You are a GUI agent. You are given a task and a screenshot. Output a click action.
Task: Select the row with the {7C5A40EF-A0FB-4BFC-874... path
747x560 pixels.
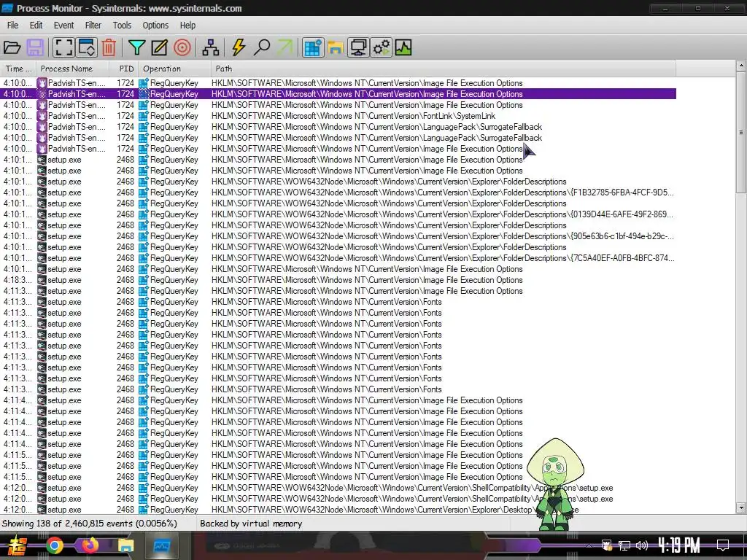[338, 258]
